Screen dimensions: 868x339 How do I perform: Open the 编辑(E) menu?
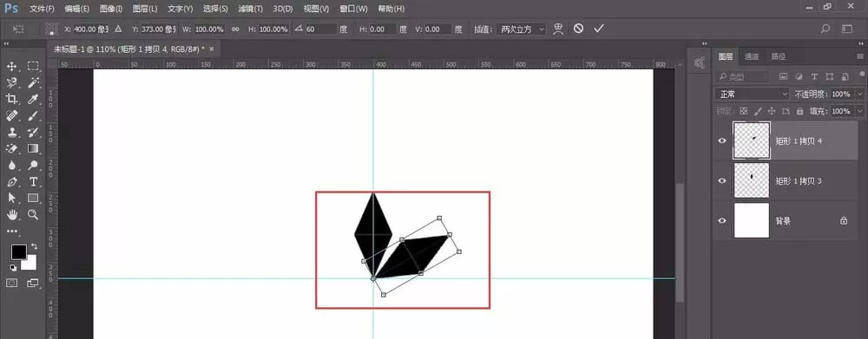coord(76,9)
